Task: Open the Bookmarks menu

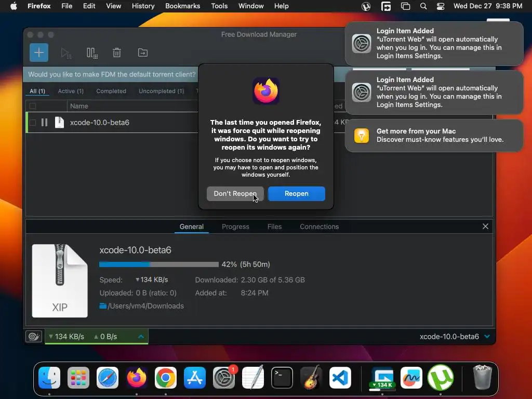Action: [182, 6]
